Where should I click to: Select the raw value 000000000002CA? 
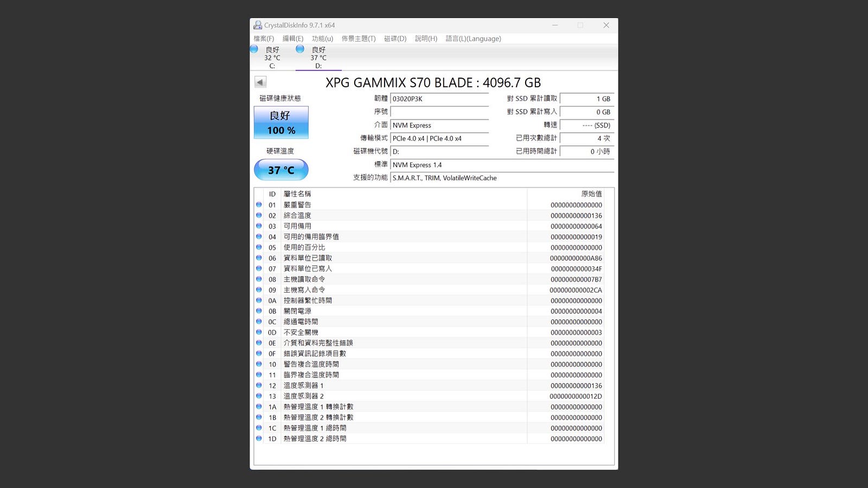[x=576, y=290]
